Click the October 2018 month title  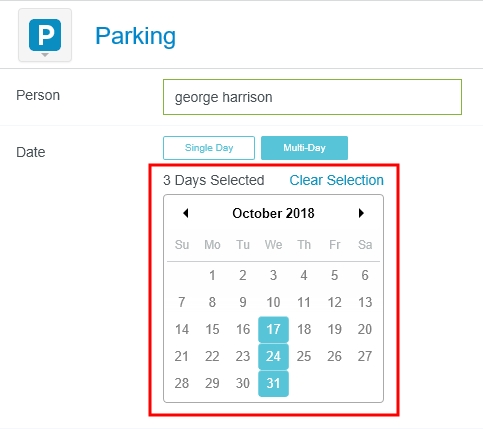(273, 213)
